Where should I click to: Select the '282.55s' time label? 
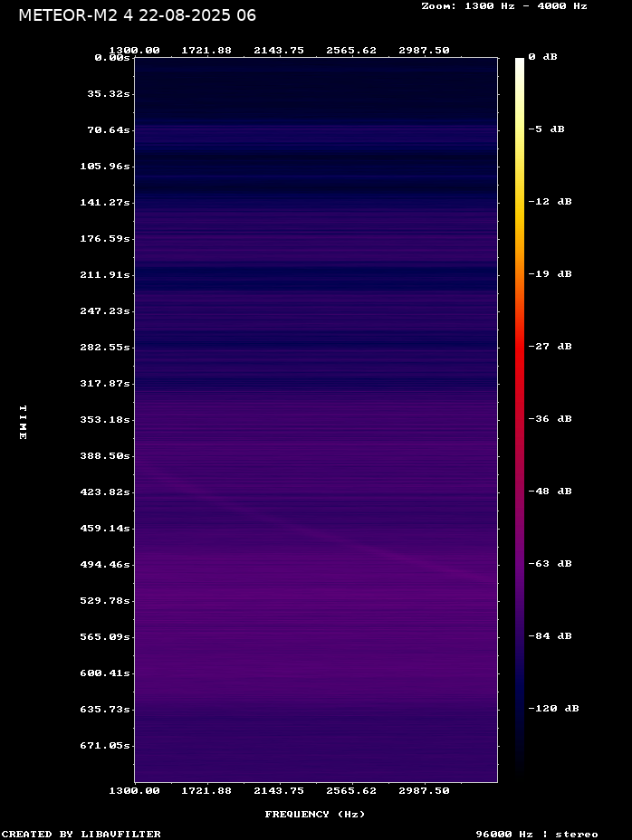pos(105,348)
